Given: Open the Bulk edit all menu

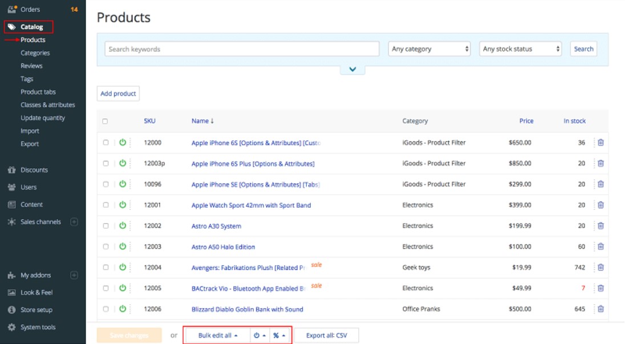Looking at the screenshot, I should tap(218, 335).
